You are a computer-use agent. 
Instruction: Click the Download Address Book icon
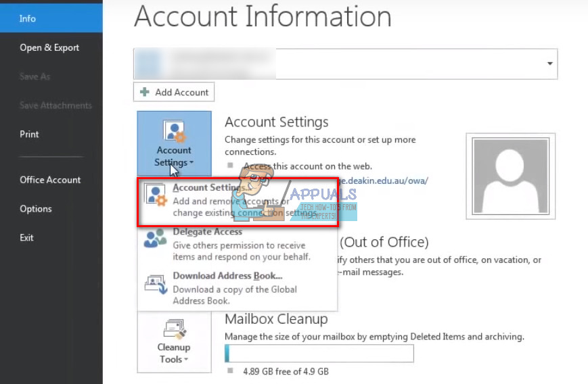156,285
